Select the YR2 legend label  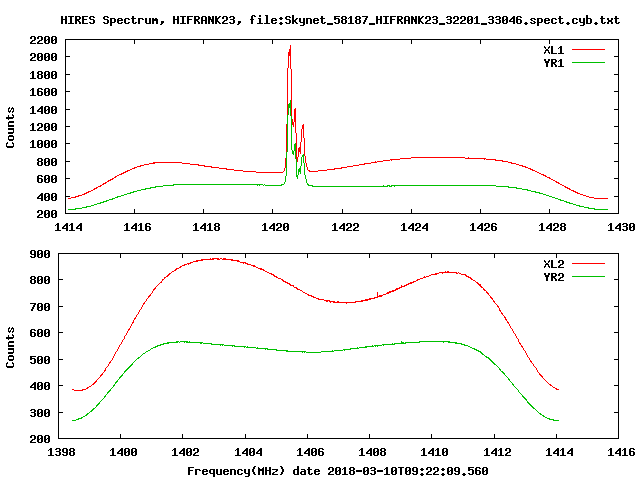[x=553, y=277]
